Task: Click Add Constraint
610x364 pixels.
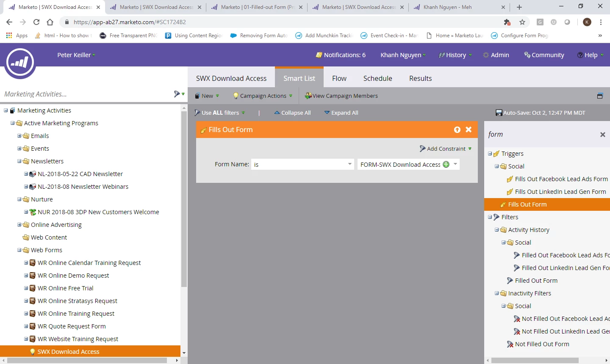Action: coord(446,149)
